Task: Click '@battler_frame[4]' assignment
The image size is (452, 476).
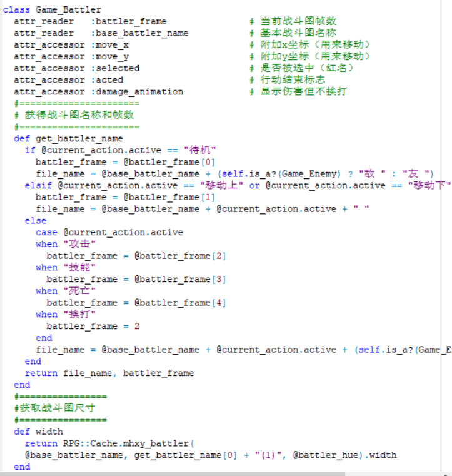Action: (x=180, y=303)
